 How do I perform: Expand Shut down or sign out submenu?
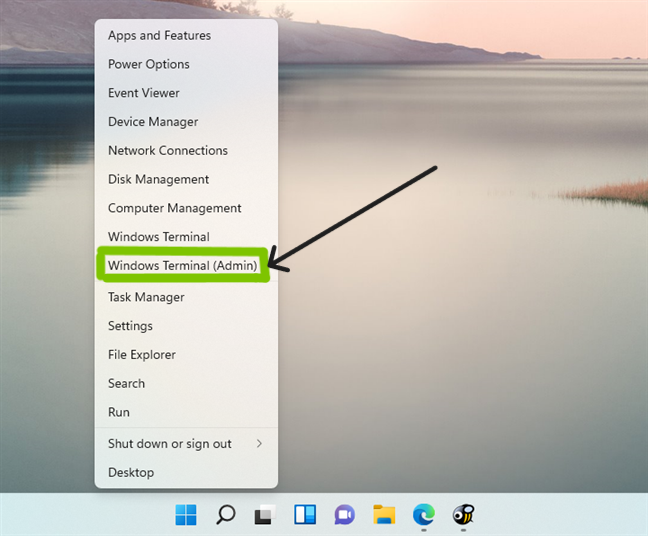tap(186, 443)
